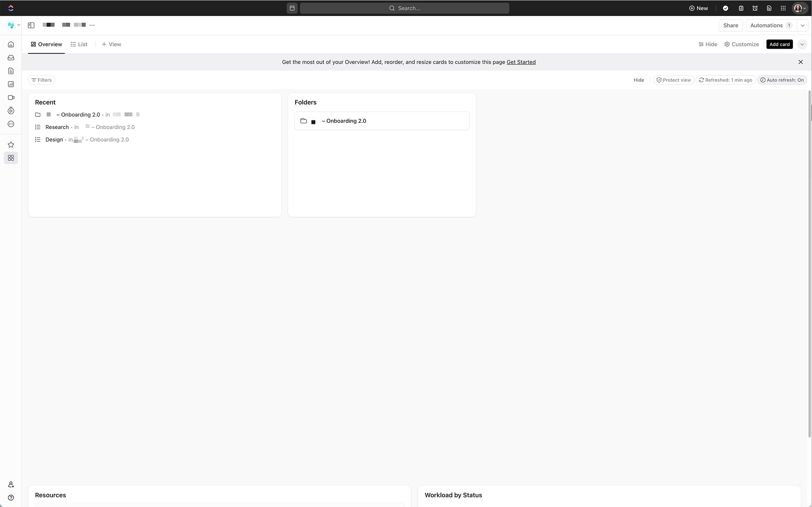Viewport: 812px width, 507px height.
Task: Toggle the sidebar panel icon
Action: (x=31, y=25)
